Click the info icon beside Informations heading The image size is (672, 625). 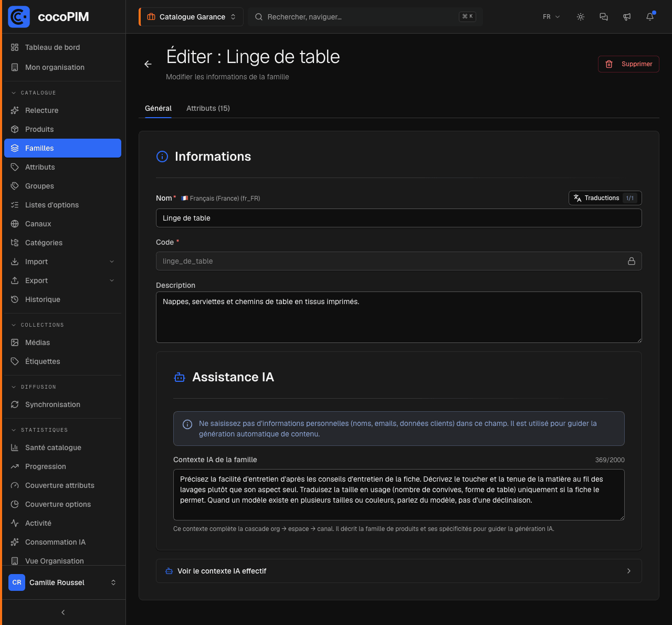click(x=162, y=157)
